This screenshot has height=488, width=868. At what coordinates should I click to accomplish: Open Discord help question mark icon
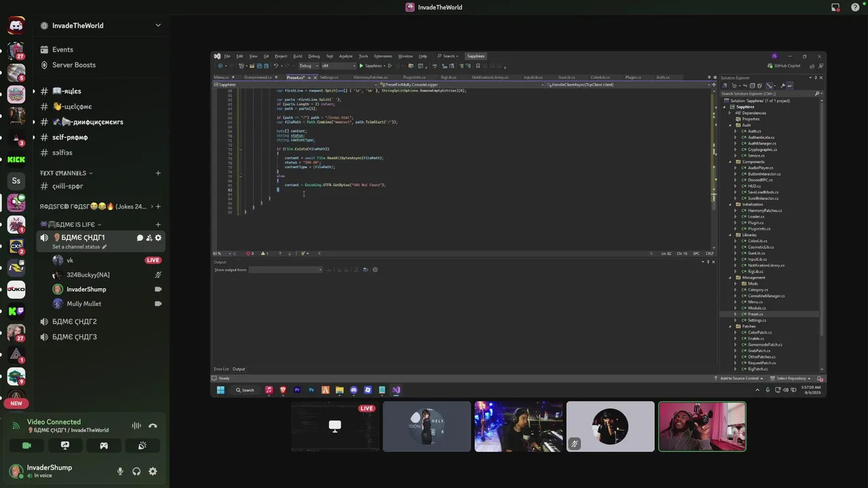pyautogui.click(x=855, y=7)
